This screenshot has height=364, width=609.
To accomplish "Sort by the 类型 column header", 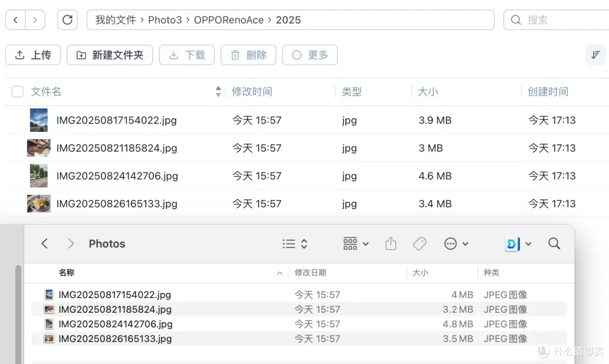I will coord(351,92).
